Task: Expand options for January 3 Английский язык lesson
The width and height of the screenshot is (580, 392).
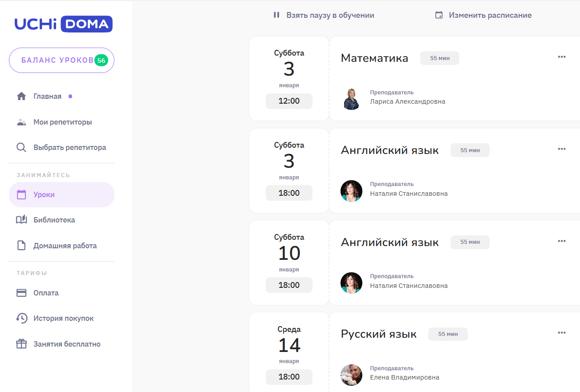Action: (561, 149)
